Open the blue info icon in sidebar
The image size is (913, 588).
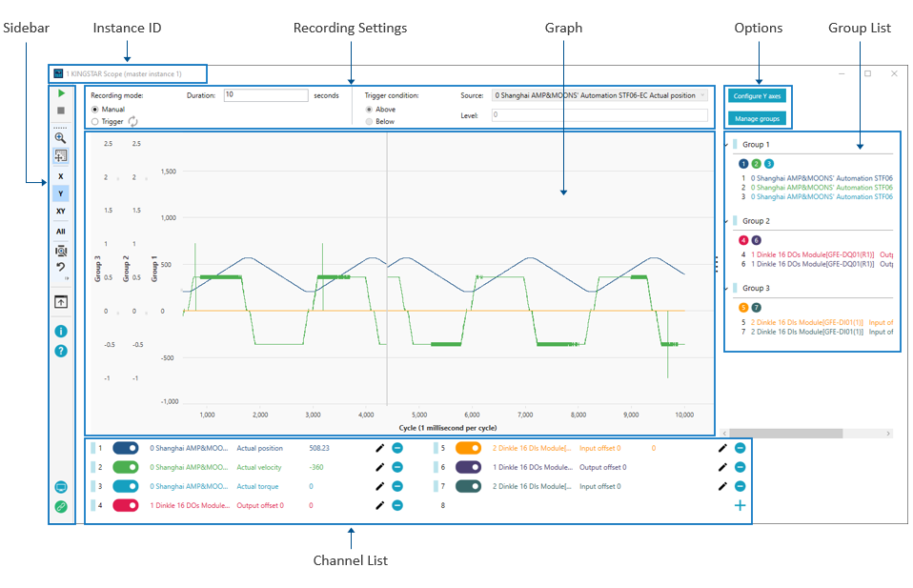(x=61, y=332)
